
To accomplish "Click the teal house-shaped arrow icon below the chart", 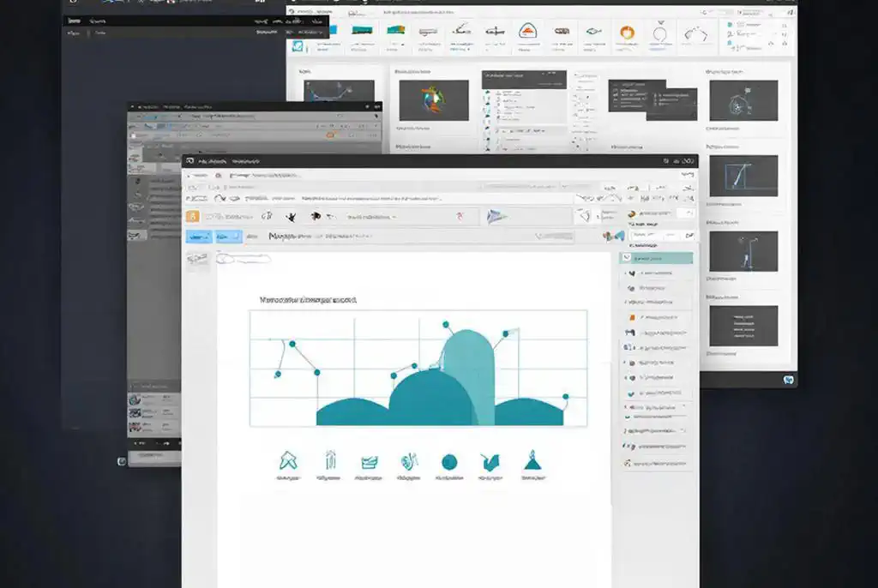I will click(287, 462).
